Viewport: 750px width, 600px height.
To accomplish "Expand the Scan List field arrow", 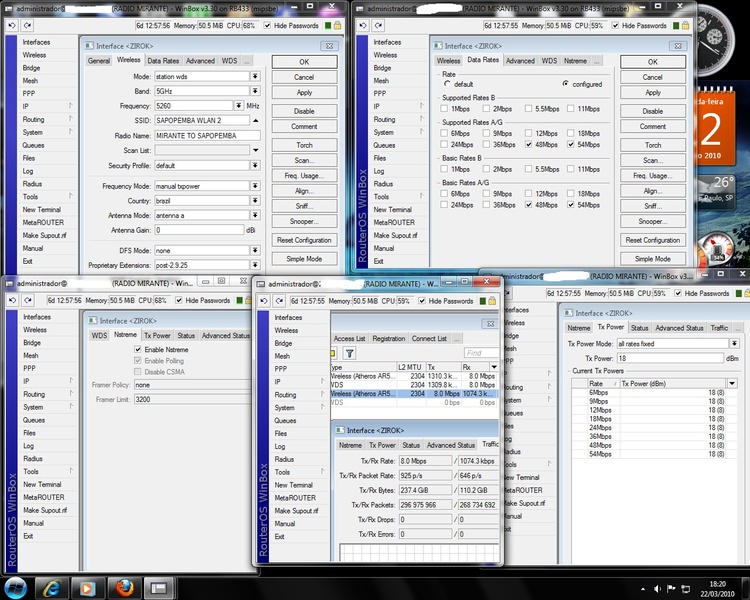I will tap(255, 150).
